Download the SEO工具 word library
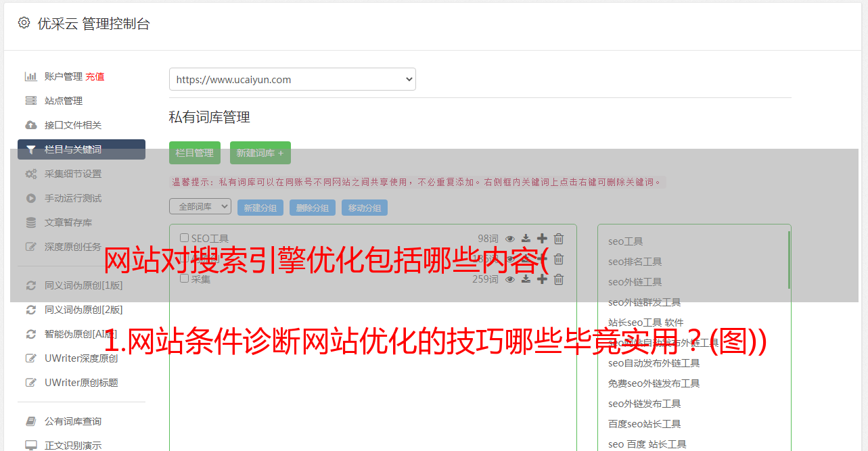Image resolution: width=868 pixels, height=451 pixels. (526, 239)
